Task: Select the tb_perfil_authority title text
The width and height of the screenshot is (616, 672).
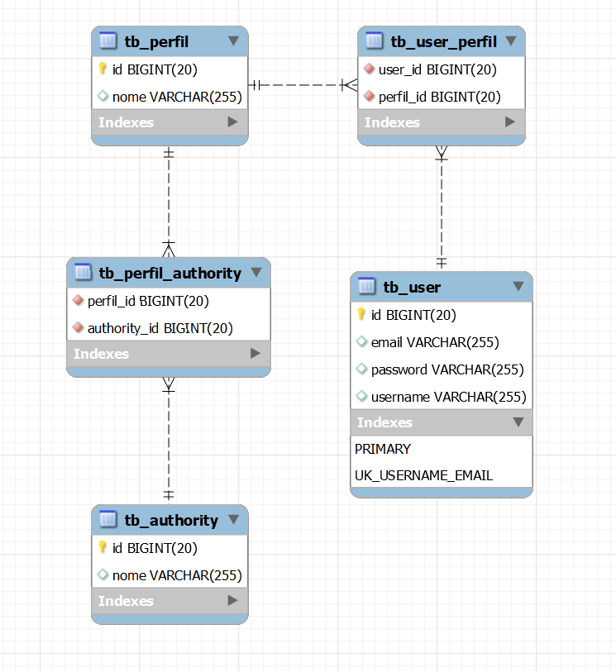Action: tap(170, 274)
